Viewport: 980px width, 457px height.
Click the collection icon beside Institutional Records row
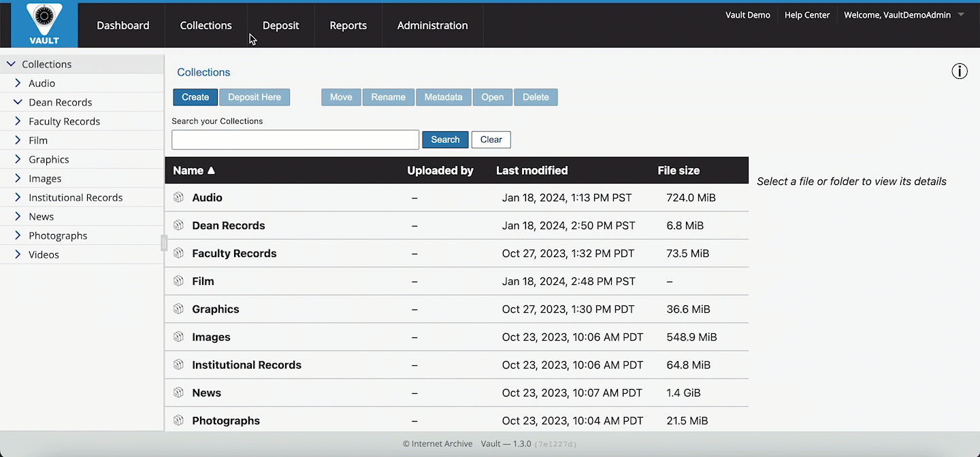pyautogui.click(x=178, y=365)
